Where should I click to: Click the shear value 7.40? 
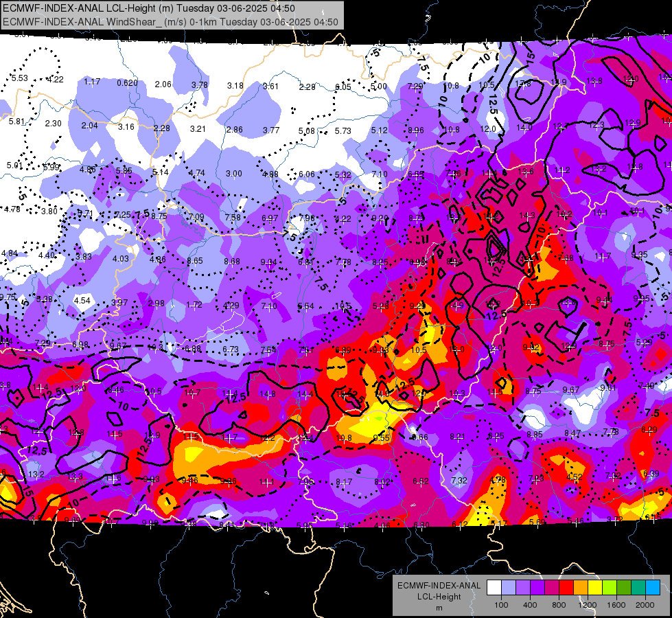[647, 385]
